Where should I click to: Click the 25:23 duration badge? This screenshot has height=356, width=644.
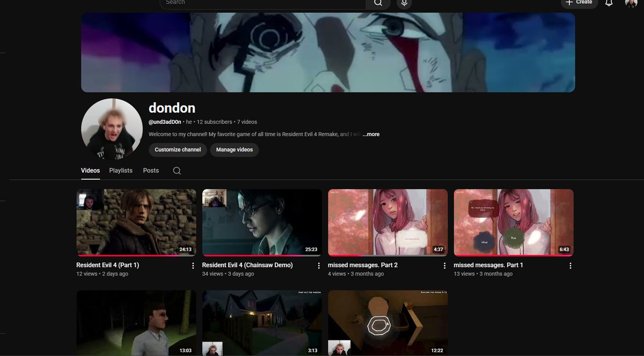tap(311, 249)
